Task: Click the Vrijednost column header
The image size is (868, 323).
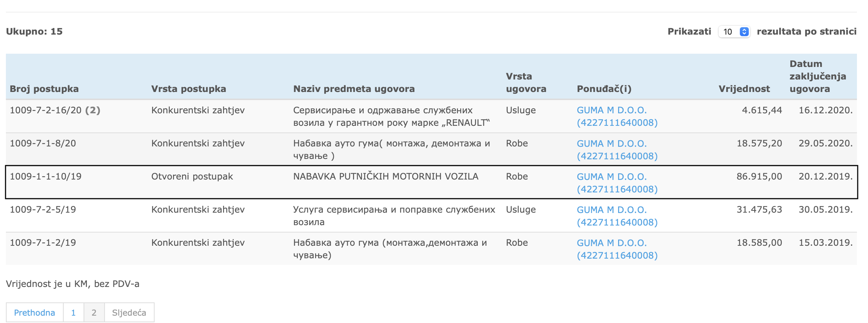Action: [x=744, y=89]
